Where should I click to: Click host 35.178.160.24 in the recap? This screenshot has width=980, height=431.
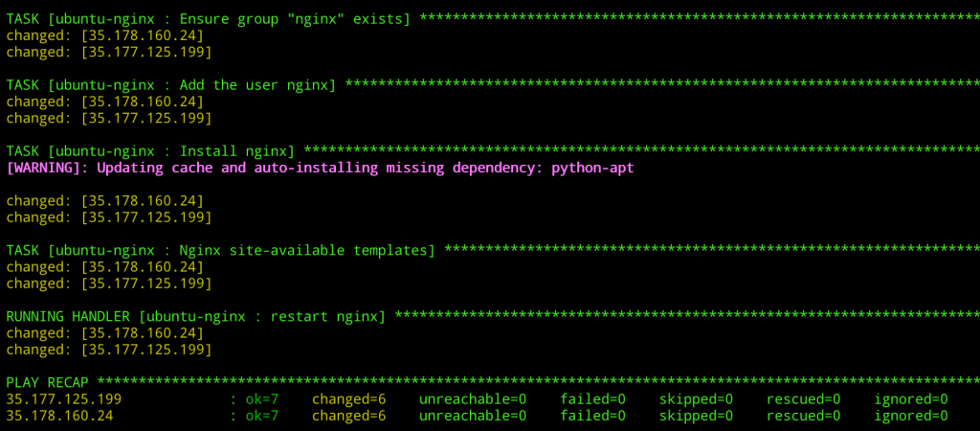[60, 416]
